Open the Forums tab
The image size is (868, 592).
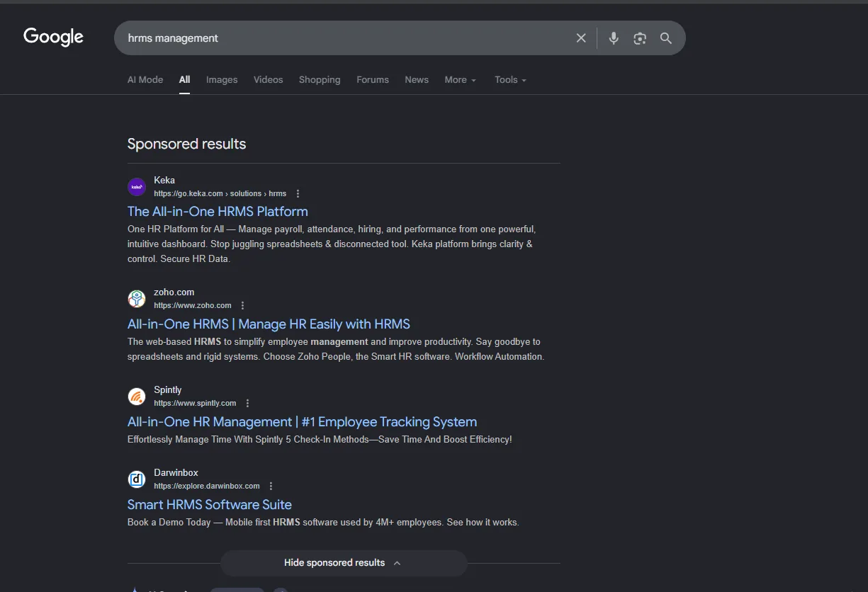click(373, 80)
